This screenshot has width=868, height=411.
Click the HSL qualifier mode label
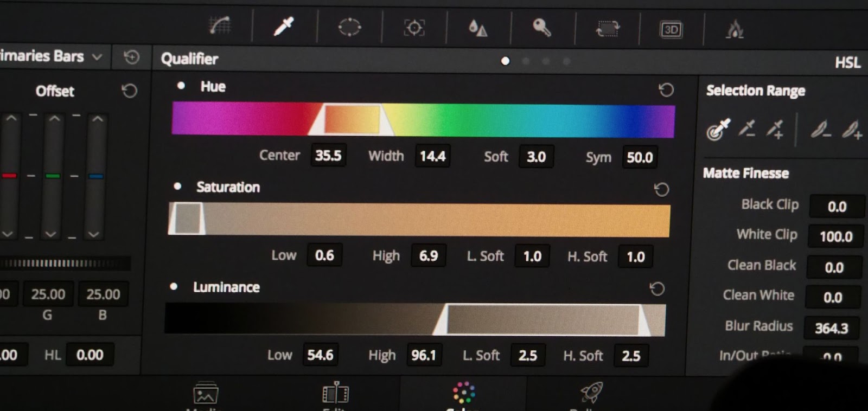pos(847,63)
